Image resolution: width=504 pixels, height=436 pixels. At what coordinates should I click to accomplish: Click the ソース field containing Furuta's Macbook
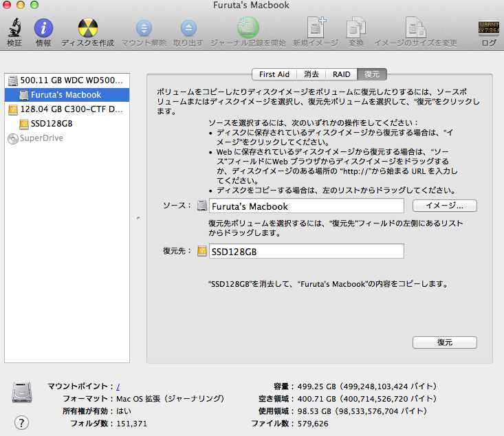tap(307, 206)
